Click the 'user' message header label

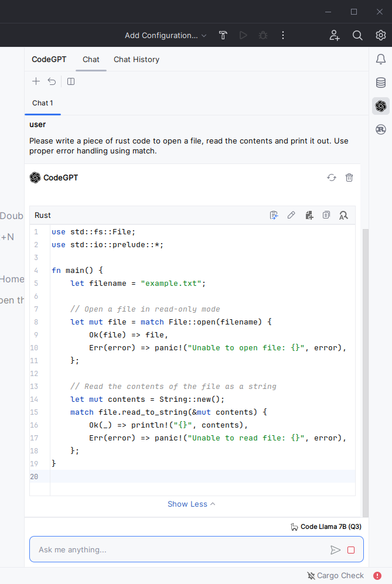38,124
